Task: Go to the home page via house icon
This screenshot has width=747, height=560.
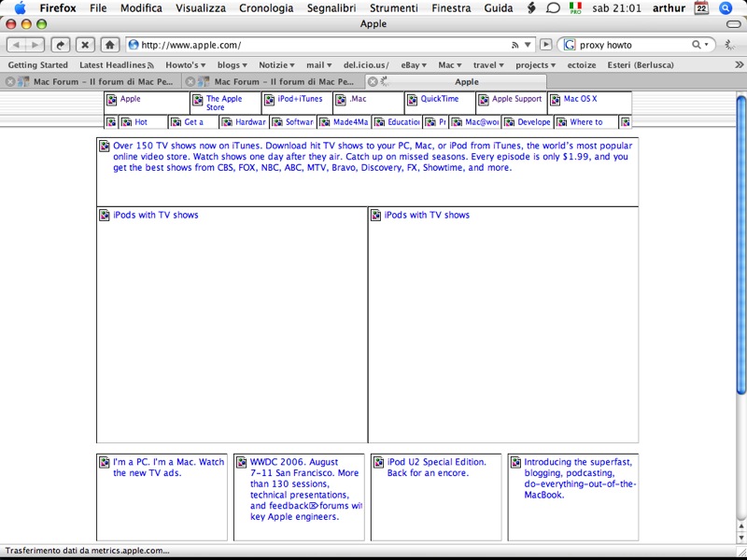Action: coord(109,45)
